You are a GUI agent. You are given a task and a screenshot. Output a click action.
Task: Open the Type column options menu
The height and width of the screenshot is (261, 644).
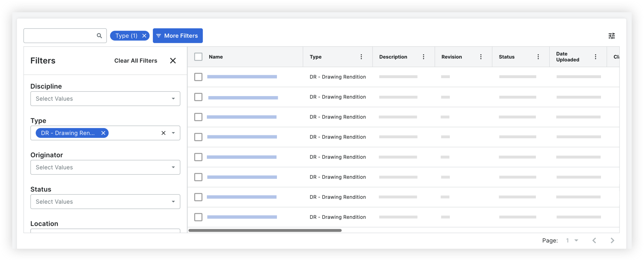tap(361, 57)
